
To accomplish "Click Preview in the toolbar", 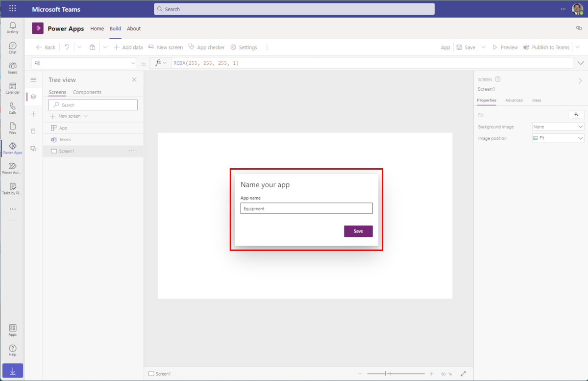I will [505, 47].
